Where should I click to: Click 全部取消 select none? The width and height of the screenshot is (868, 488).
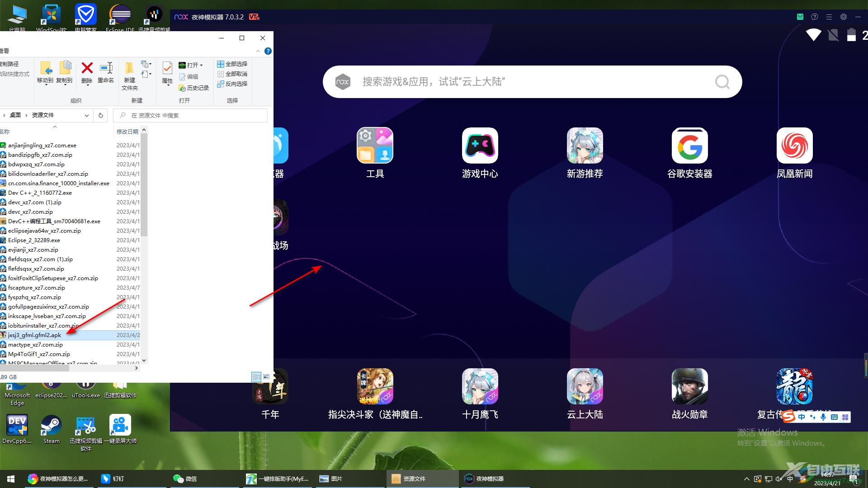pos(232,74)
